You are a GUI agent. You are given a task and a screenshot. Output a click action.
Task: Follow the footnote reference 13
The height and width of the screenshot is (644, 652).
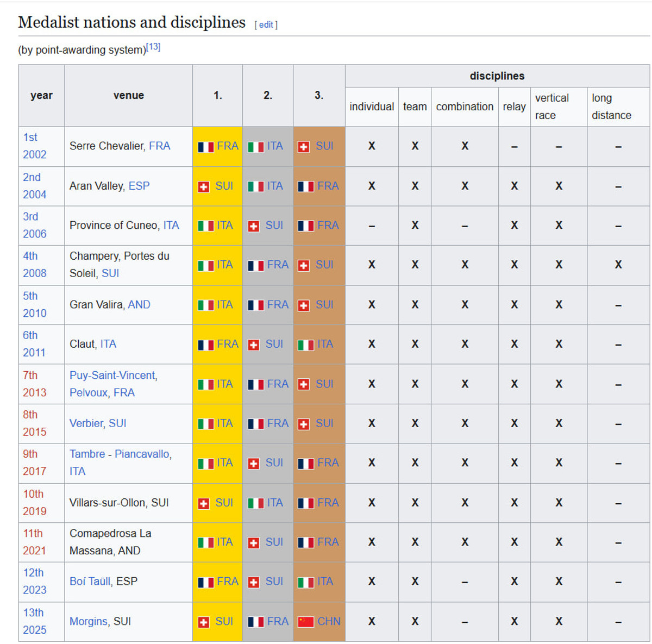click(153, 47)
